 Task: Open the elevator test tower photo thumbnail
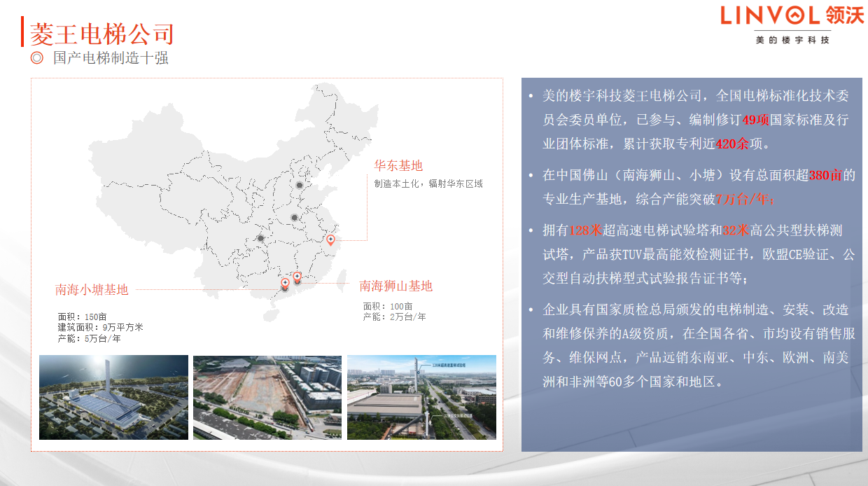pos(421,398)
